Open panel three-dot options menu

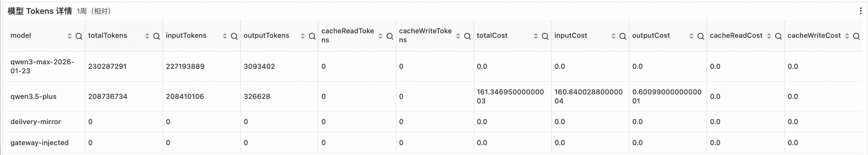861,11
